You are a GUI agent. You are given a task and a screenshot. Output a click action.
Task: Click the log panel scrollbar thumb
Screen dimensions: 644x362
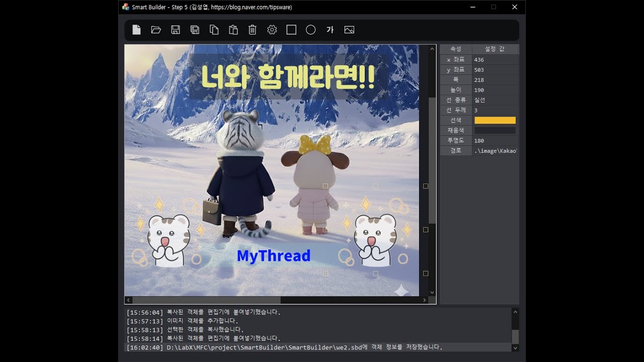coord(515,337)
